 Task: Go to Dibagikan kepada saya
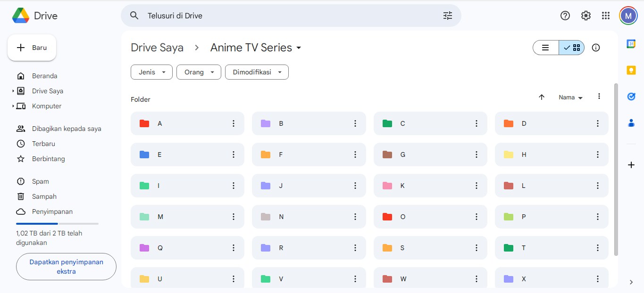[x=67, y=129]
